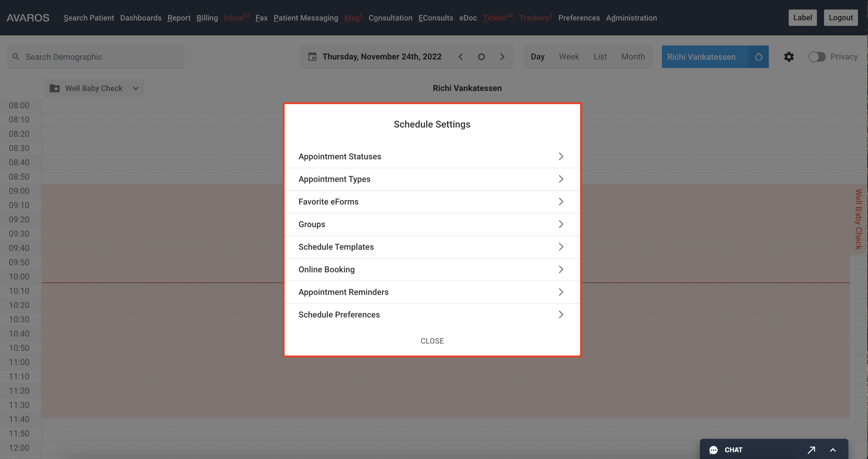This screenshot has width=868, height=459.
Task: Open schedule settings via the gear icon
Action: point(789,57)
